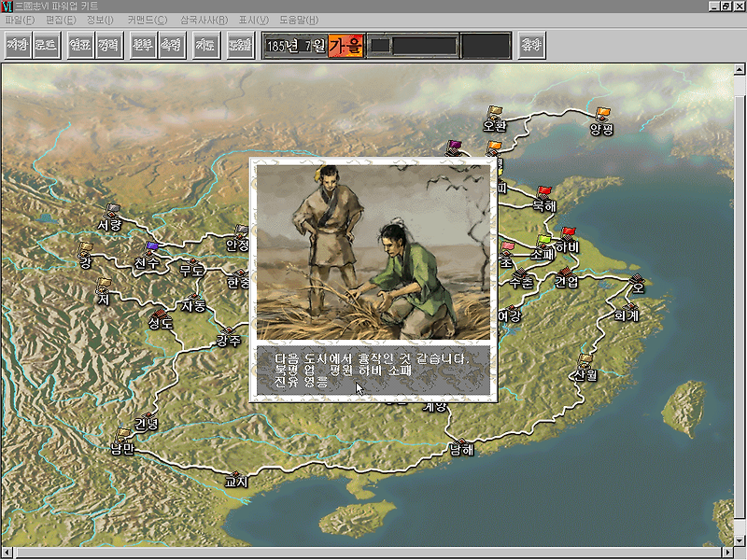Click the vertical scrollbar down arrow
The width and height of the screenshot is (747, 560).
739,541
